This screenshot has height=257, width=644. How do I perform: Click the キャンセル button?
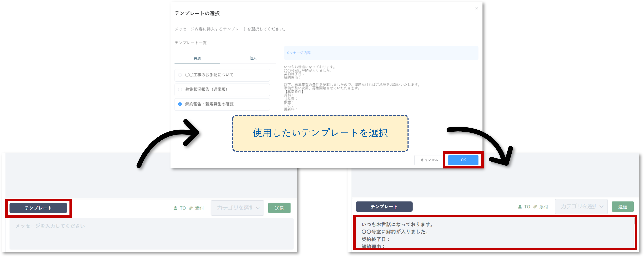pyautogui.click(x=429, y=160)
